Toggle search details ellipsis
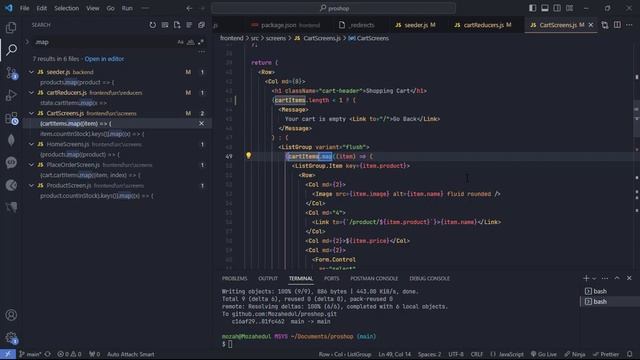640x360 pixels. click(x=201, y=52)
